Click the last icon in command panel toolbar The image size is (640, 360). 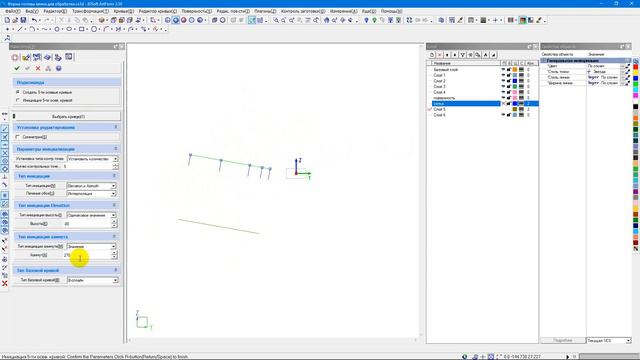(69, 57)
